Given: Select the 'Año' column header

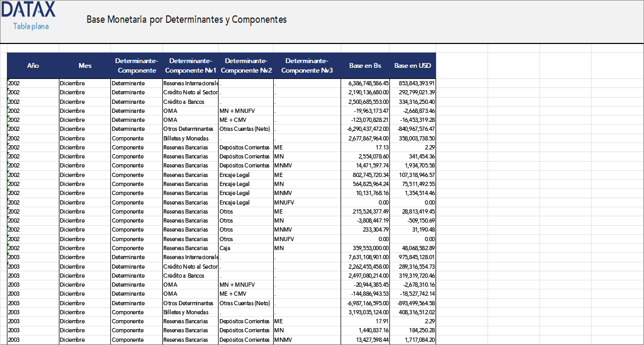Looking at the screenshot, I should pyautogui.click(x=33, y=65).
